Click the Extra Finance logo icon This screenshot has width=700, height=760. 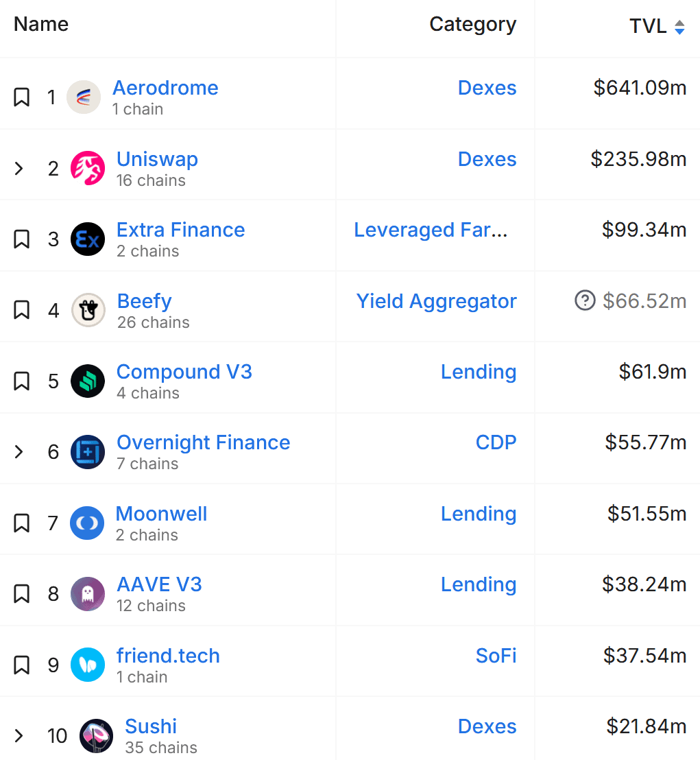coord(88,239)
